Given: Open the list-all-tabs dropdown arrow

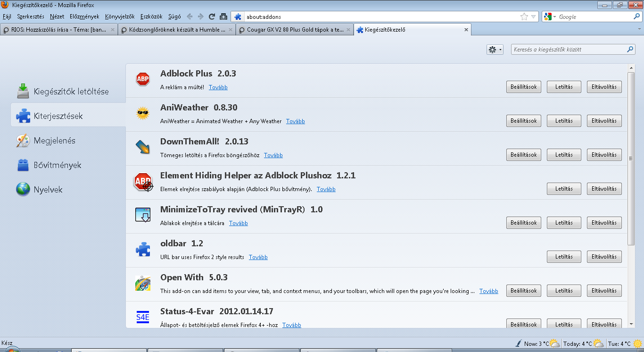Looking at the screenshot, I should pos(639,29).
